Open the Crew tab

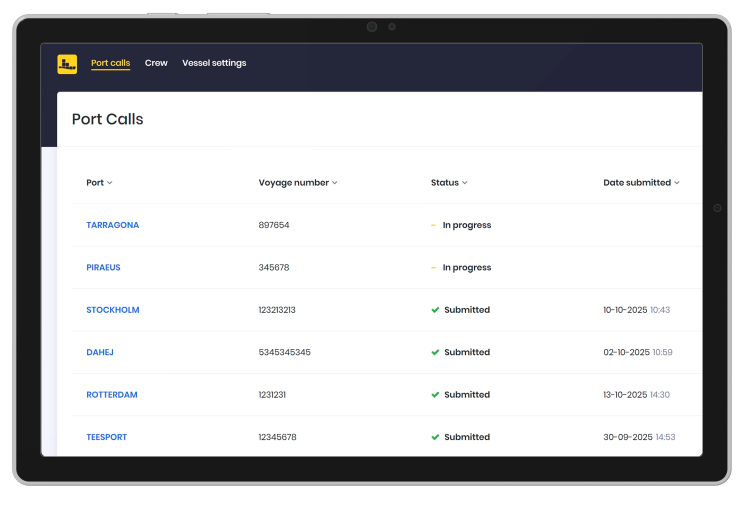pos(156,63)
